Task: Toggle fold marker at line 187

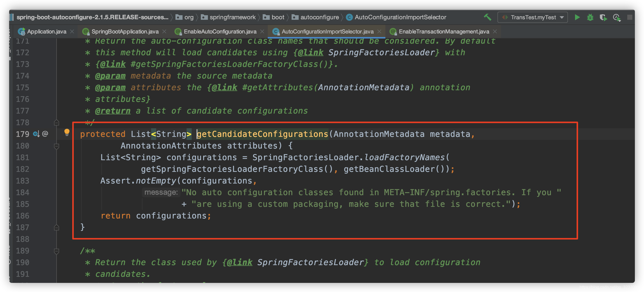Action: (x=57, y=228)
